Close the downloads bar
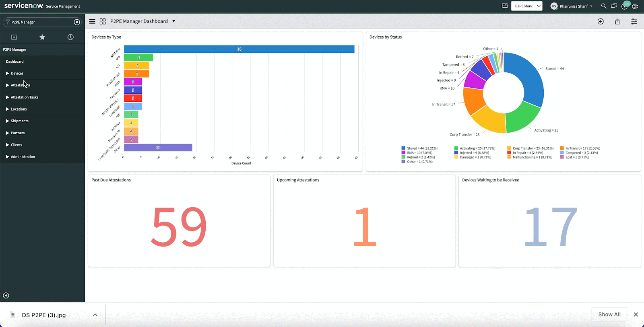 (636, 315)
